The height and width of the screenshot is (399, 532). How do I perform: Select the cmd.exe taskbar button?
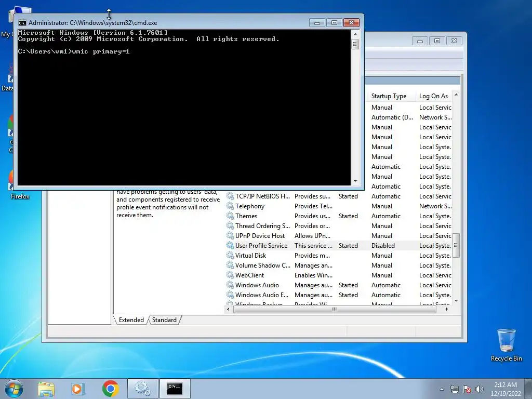175,389
